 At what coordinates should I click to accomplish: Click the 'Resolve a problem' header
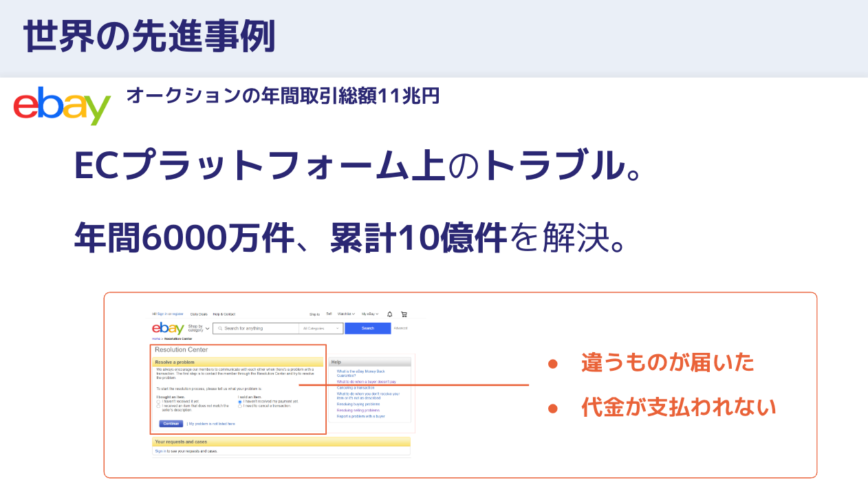pos(237,362)
